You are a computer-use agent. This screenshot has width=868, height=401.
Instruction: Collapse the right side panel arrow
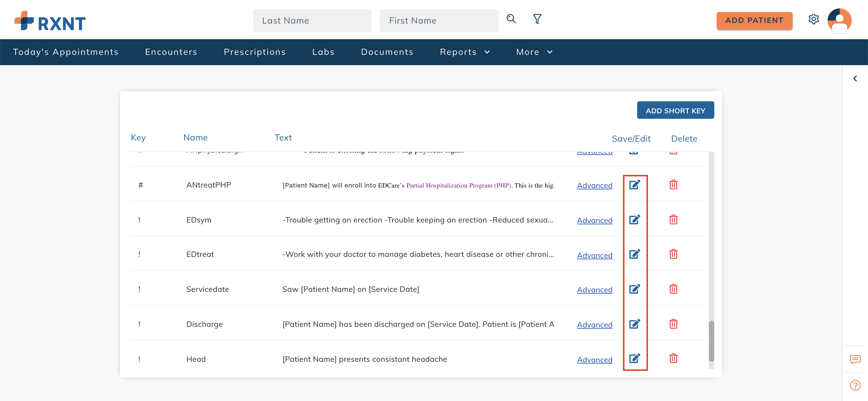click(855, 78)
